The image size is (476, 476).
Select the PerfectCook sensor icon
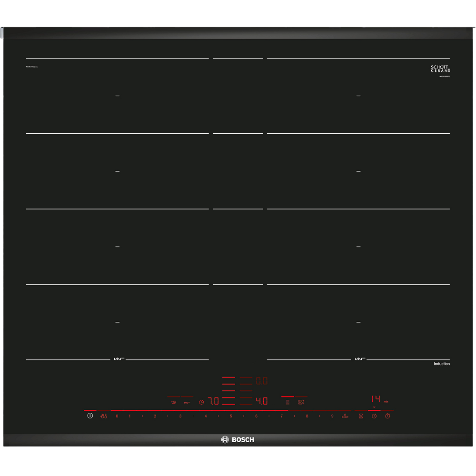(x=174, y=402)
